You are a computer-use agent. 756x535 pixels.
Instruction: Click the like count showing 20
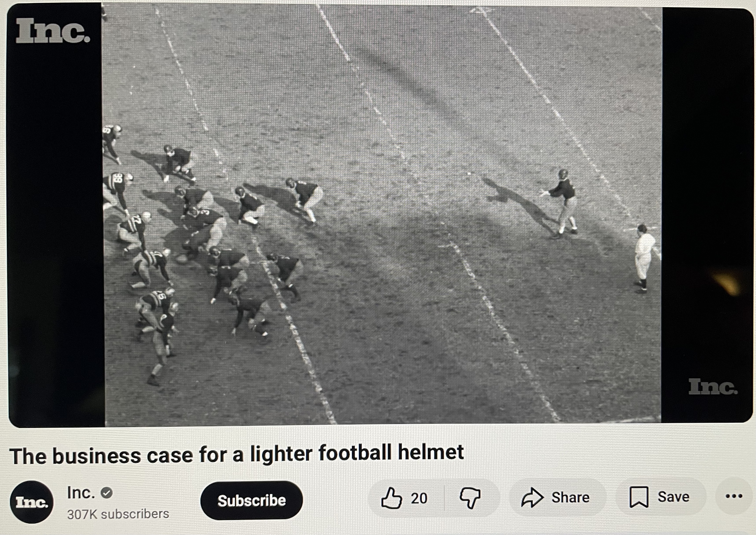point(419,498)
